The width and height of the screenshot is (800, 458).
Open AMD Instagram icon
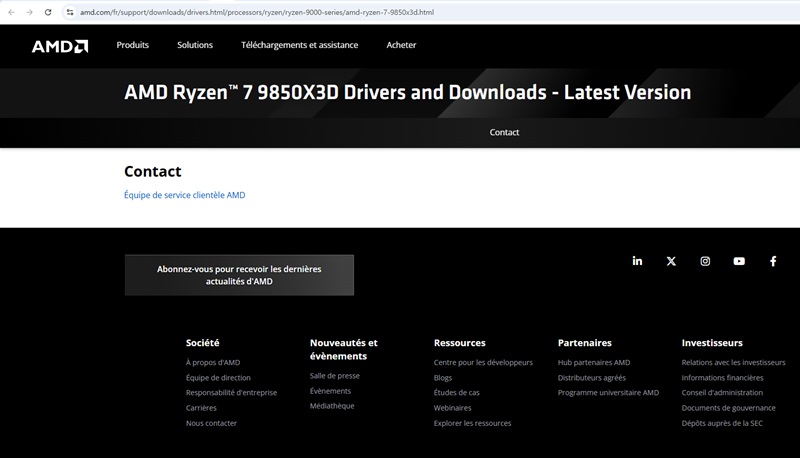705,261
